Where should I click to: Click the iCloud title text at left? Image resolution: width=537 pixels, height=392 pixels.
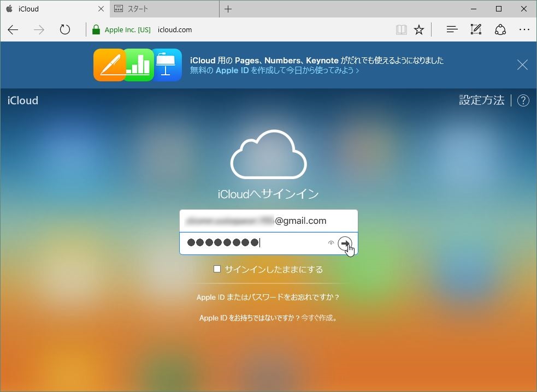22,100
